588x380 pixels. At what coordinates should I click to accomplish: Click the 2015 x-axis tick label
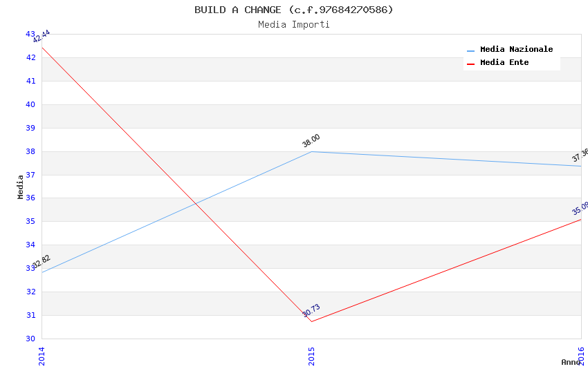[x=312, y=356]
